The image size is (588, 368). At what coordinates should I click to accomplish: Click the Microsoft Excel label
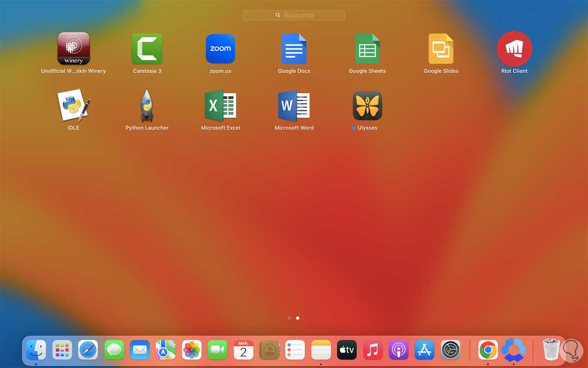click(220, 128)
